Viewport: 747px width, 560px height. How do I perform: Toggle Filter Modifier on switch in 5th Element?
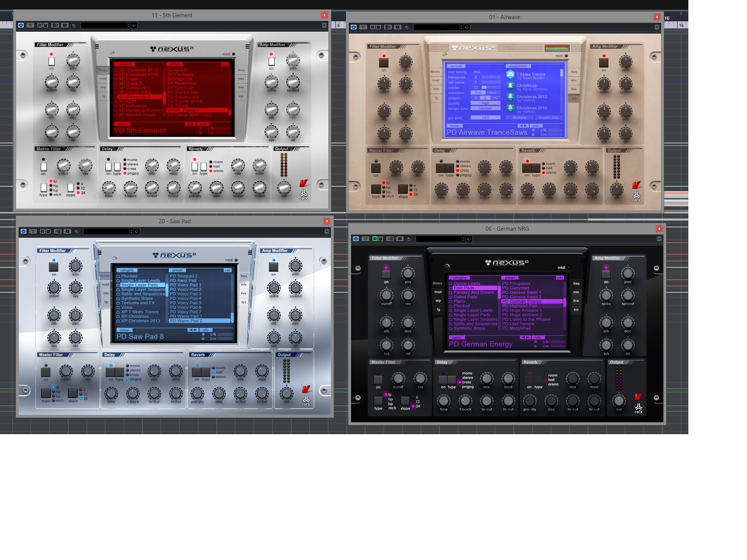pyautogui.click(x=52, y=61)
